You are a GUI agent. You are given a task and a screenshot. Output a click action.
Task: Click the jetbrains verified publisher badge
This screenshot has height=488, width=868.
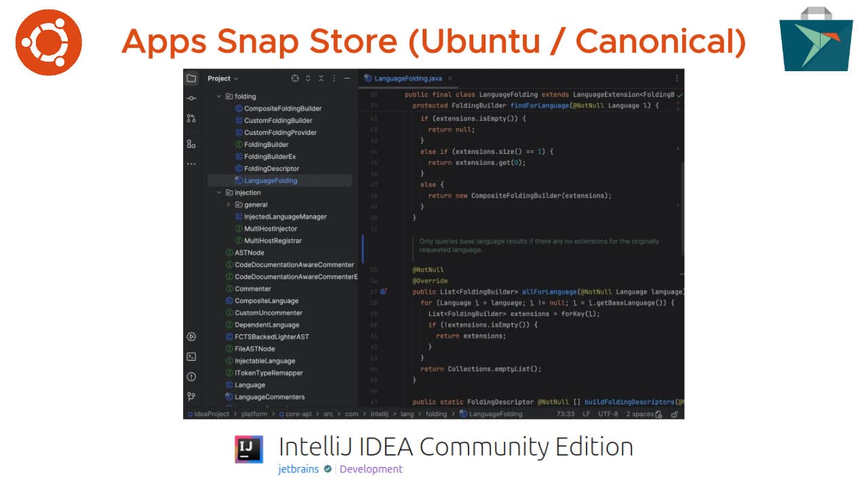coord(328,469)
